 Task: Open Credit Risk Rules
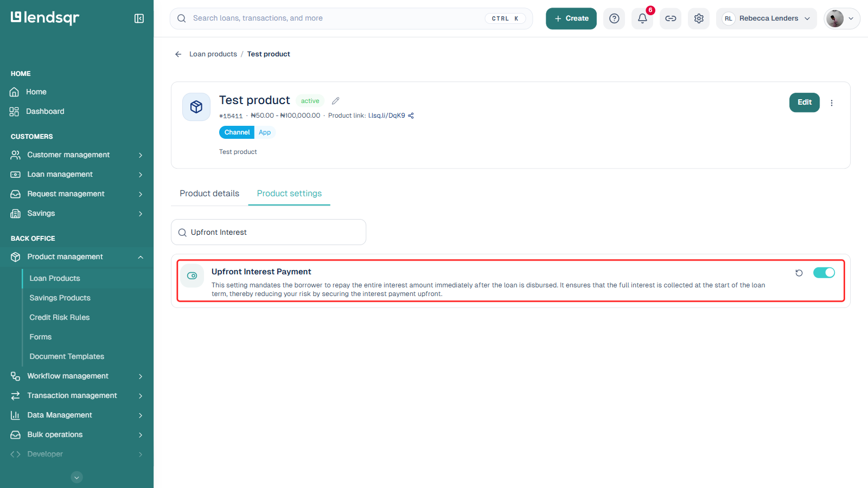[60, 318]
